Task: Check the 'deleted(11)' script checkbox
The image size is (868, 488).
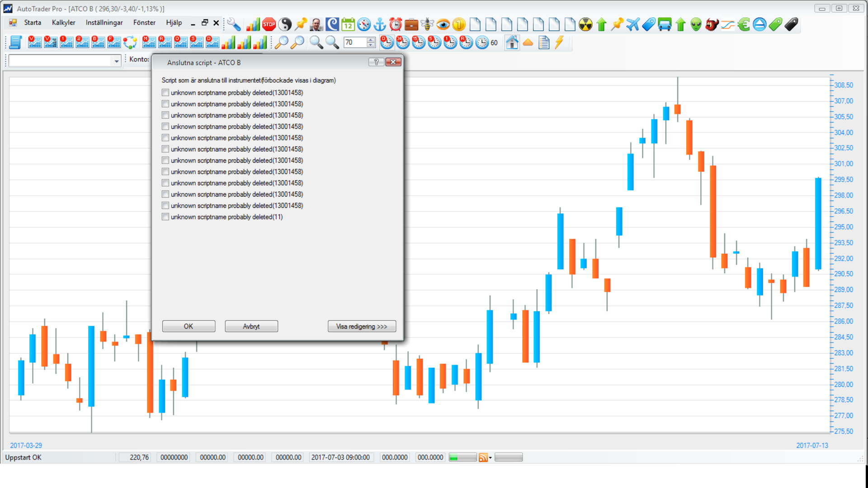Action: pyautogui.click(x=165, y=217)
